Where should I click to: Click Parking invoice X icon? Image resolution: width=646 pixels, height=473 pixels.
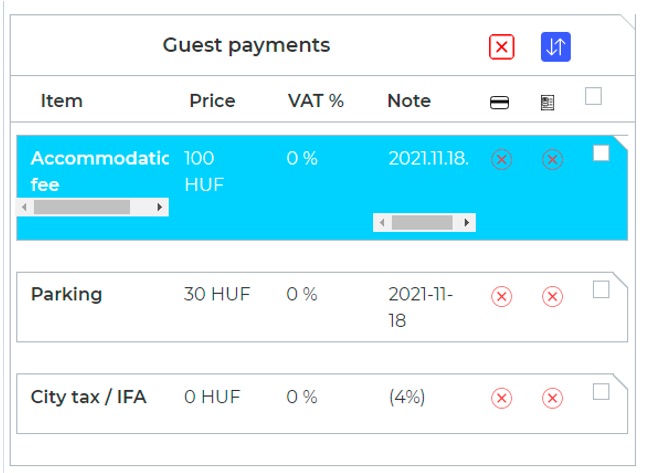coord(552,296)
